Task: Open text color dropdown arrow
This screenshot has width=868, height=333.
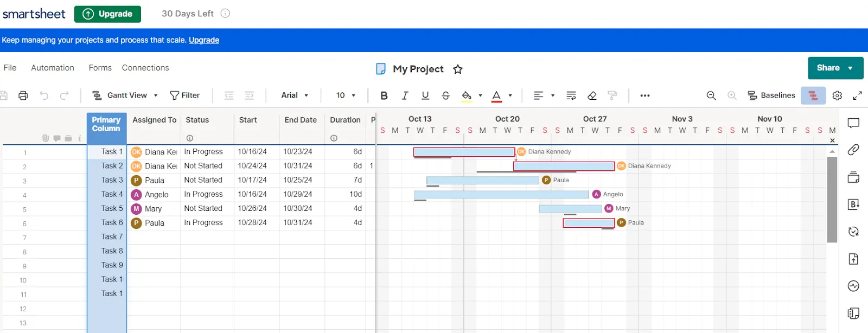Action: point(510,95)
